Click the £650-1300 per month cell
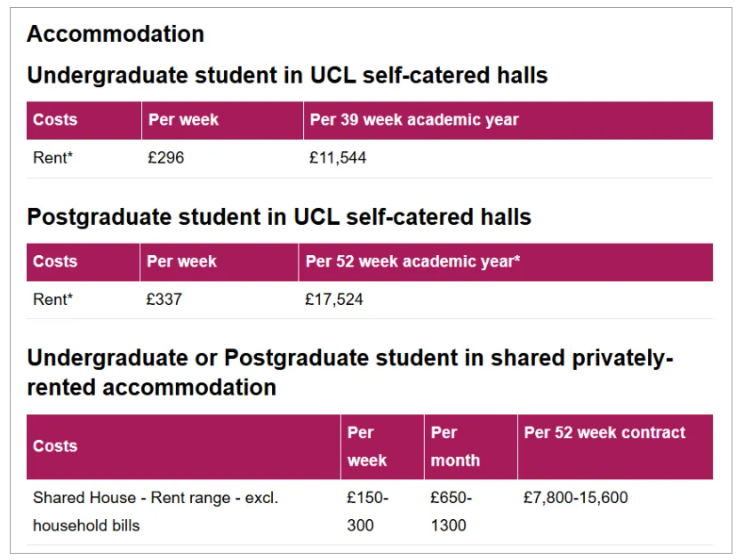Image resolution: width=744 pixels, height=560 pixels. click(451, 511)
